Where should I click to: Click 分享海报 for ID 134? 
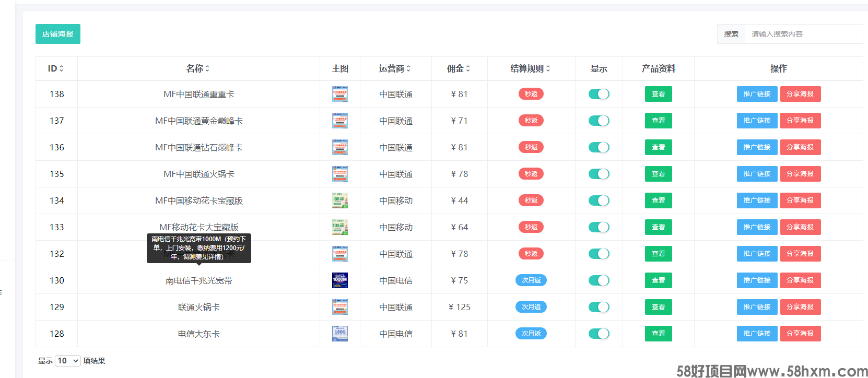point(801,200)
